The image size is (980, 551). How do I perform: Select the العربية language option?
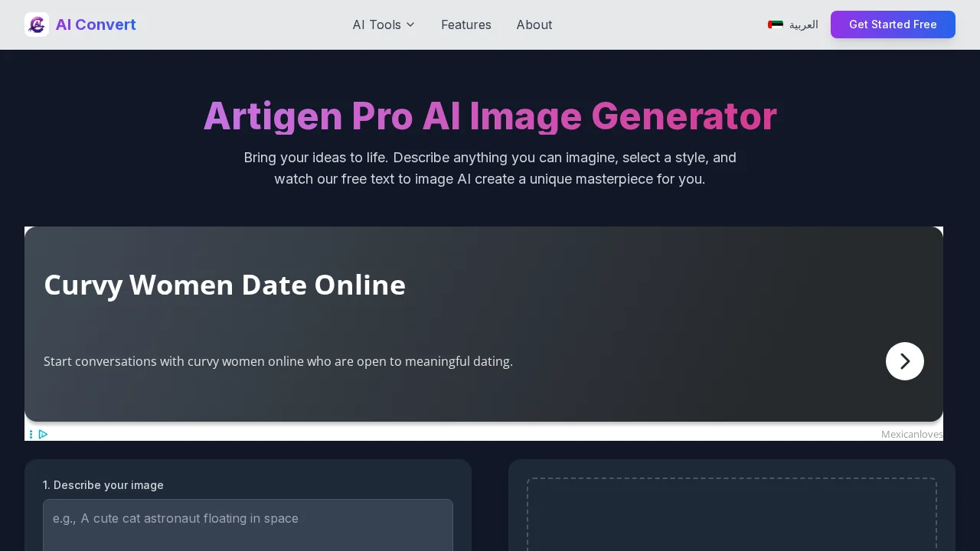[x=804, y=25]
